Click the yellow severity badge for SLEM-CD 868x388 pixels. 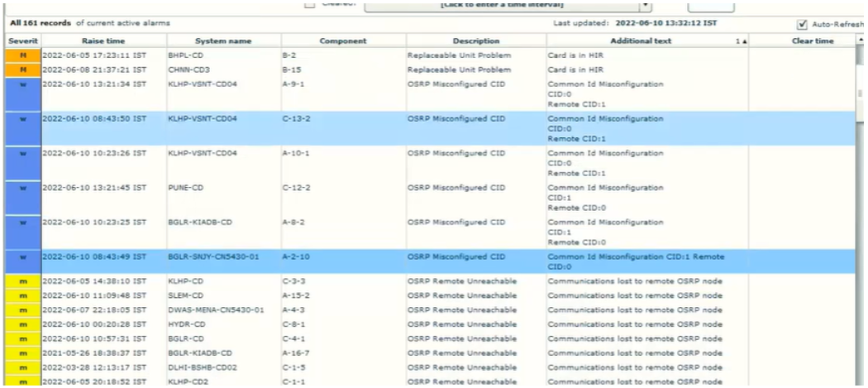(x=22, y=295)
